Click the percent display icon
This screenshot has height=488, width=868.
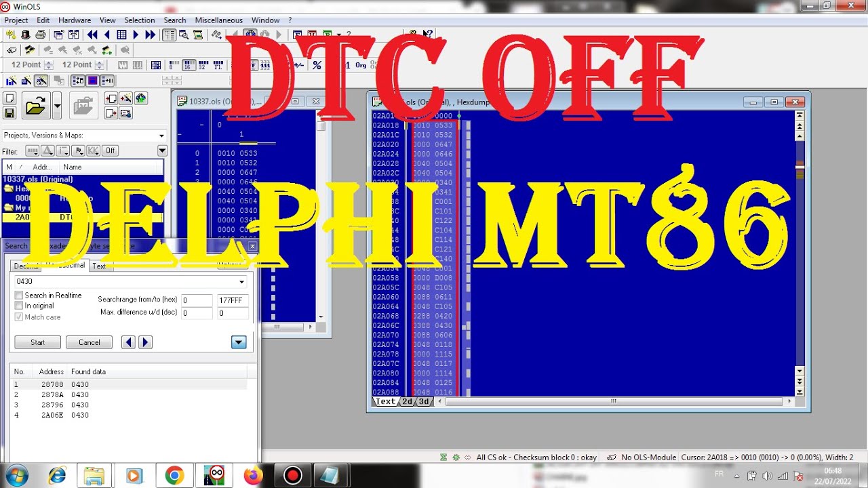(x=317, y=65)
